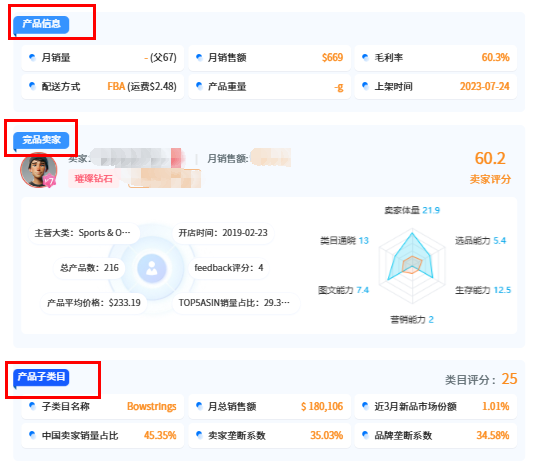Click the 上架时间 date 2023-07-24
The width and height of the screenshot is (536, 469).
pyautogui.click(x=484, y=86)
